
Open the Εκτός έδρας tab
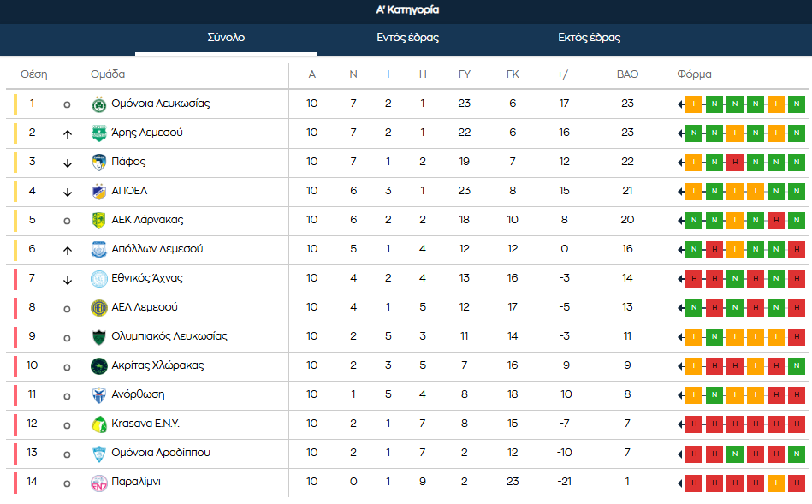tap(589, 38)
